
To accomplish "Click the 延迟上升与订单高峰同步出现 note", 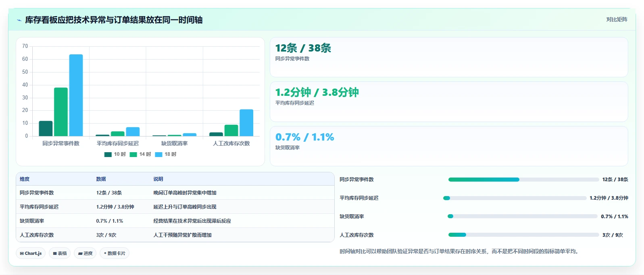I will pos(185,207).
